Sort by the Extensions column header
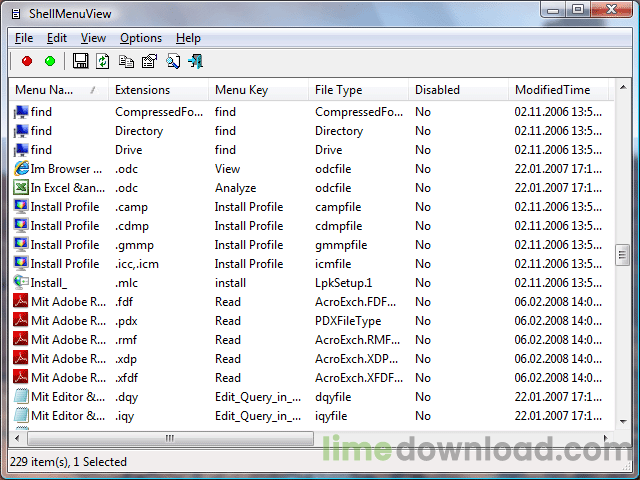The width and height of the screenshot is (640, 480). (158, 90)
